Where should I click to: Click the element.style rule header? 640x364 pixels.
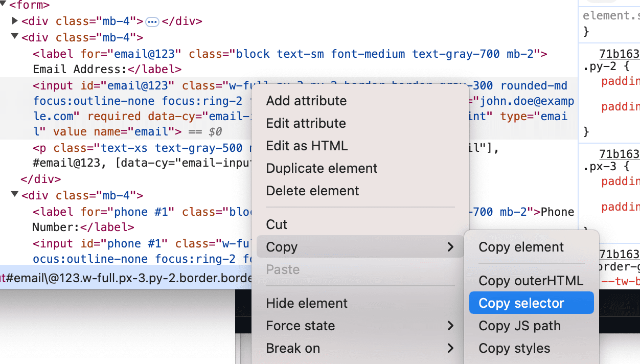pos(611,15)
